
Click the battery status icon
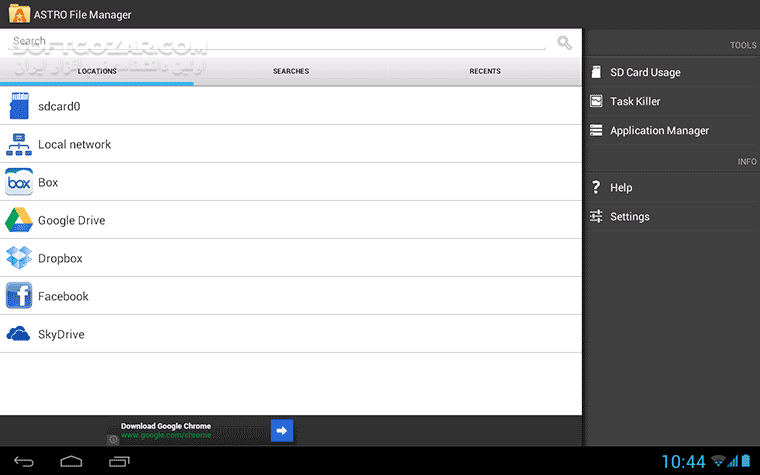click(745, 460)
